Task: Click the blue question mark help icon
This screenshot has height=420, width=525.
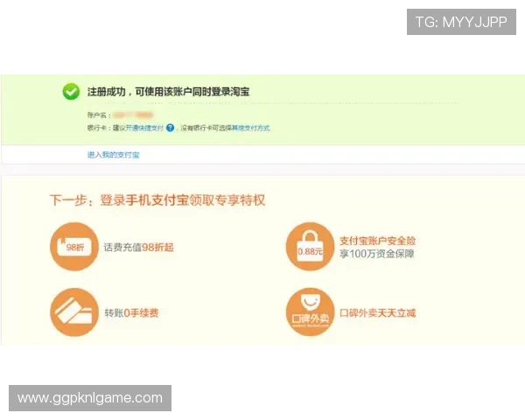Action: click(170, 128)
